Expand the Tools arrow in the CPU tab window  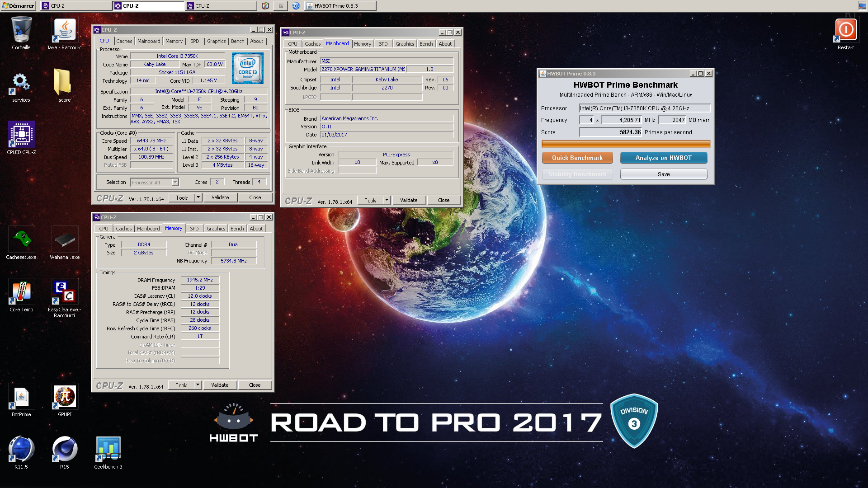click(198, 197)
